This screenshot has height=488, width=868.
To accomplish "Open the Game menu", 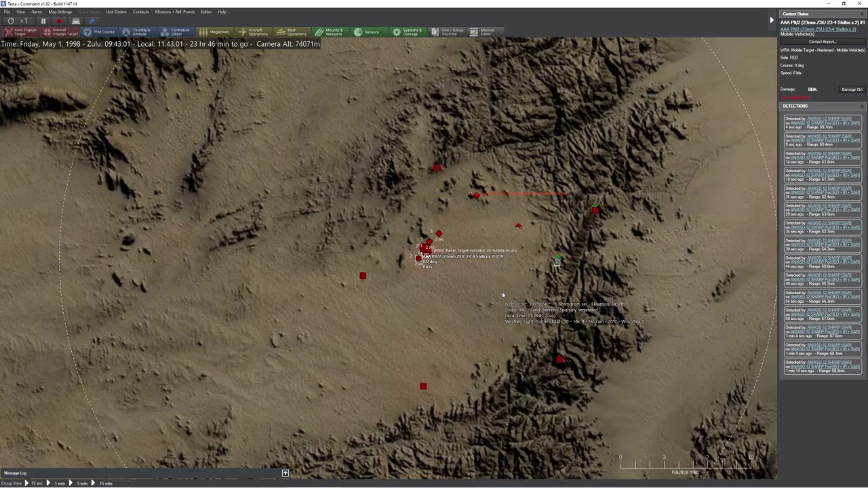I will click(x=37, y=12).
